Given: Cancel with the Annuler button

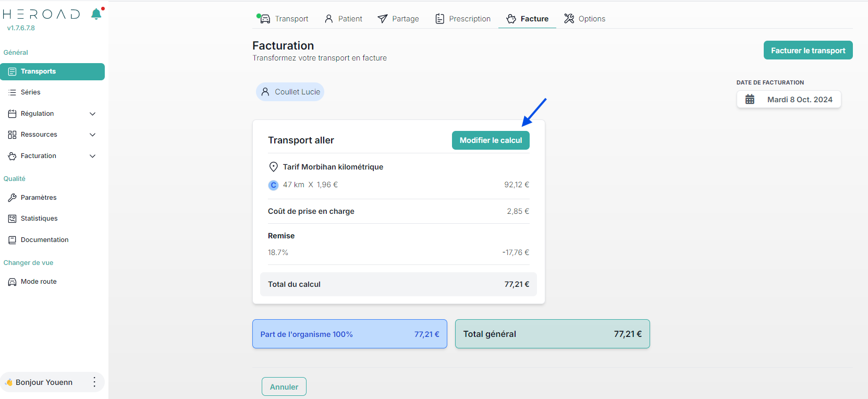Looking at the screenshot, I should point(284,387).
